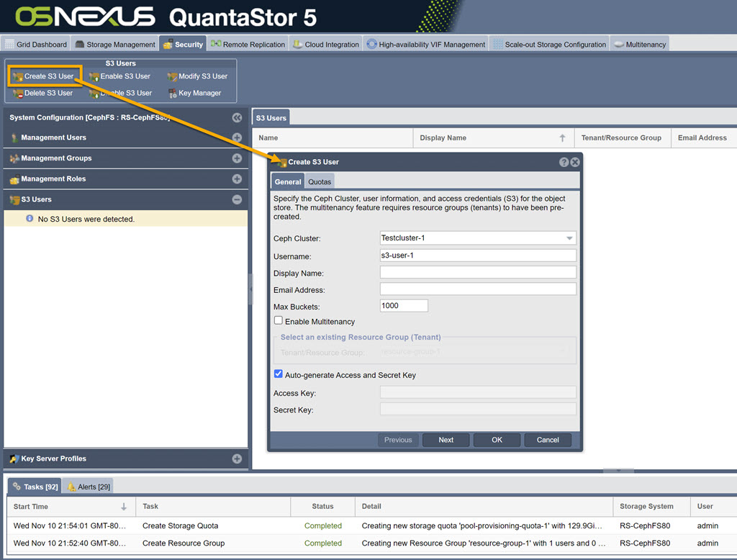Switch to the Alerts [29] tab
The image size is (737, 560).
pos(89,487)
